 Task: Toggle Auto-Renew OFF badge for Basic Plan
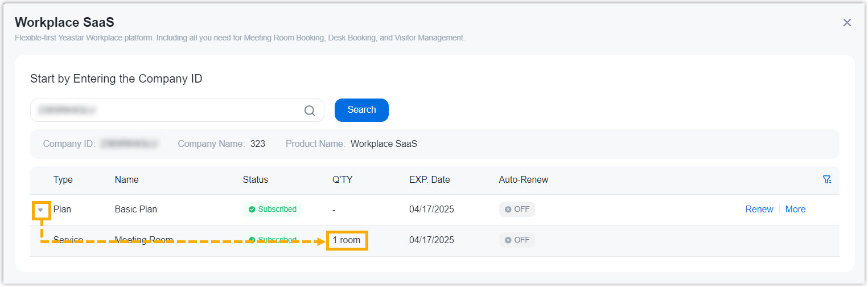(517, 210)
